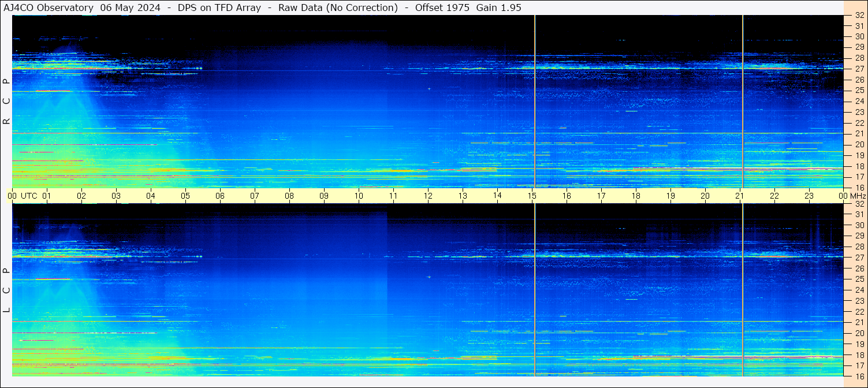The height and width of the screenshot is (388, 868).
Task: Select the '04' hour tick label
Action: (x=151, y=196)
